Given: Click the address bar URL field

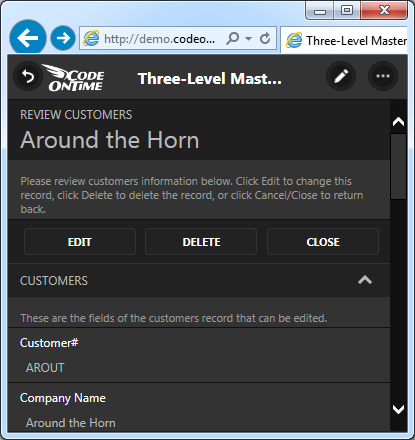Looking at the screenshot, I should click(159, 39).
